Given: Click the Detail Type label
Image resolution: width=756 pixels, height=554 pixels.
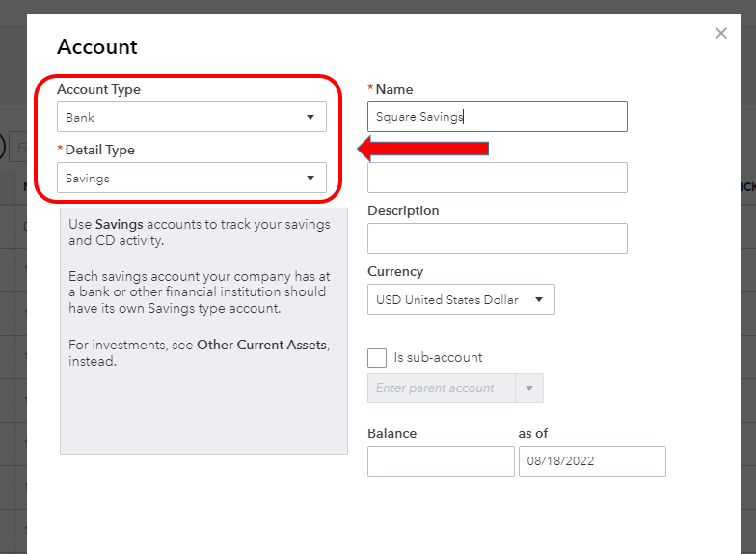Looking at the screenshot, I should [100, 150].
